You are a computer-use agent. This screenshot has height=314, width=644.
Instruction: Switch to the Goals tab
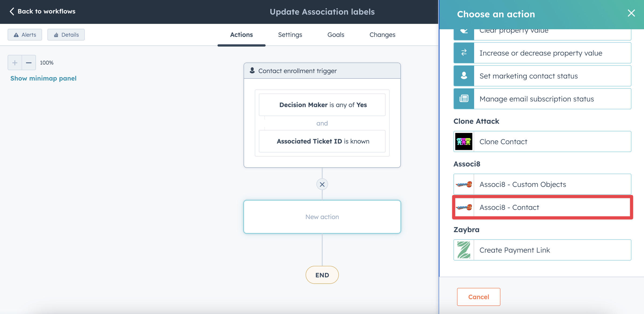click(336, 34)
